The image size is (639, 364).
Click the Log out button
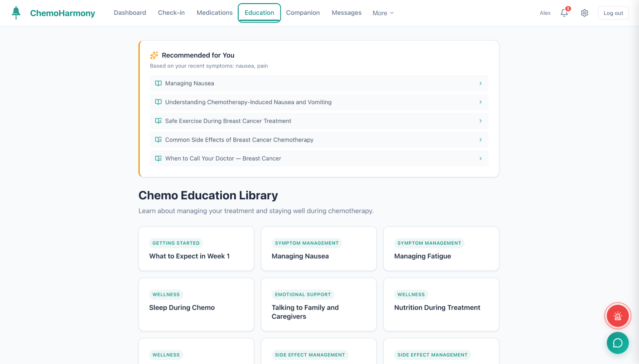pyautogui.click(x=613, y=13)
